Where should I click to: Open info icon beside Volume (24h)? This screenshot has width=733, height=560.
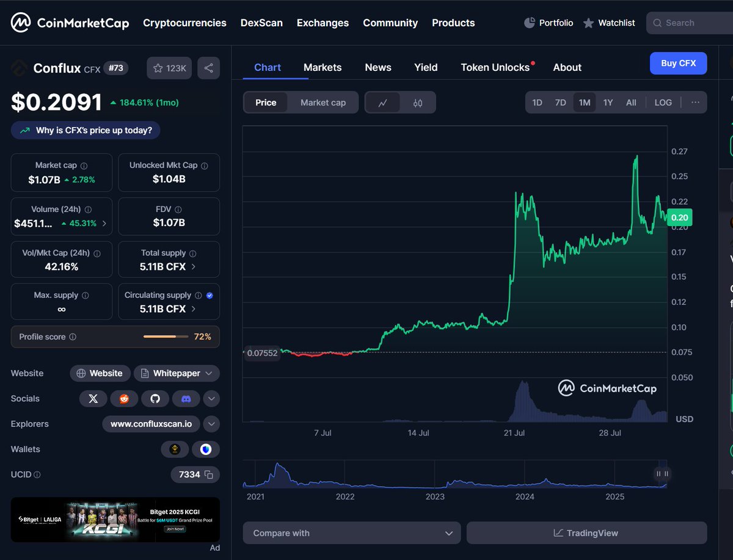pyautogui.click(x=88, y=209)
